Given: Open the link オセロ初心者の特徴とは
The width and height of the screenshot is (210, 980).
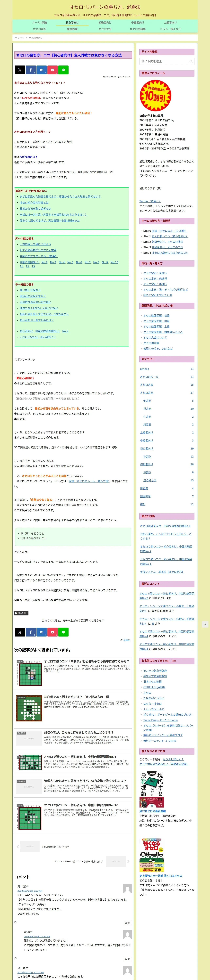Looking at the screenshot, I should pyautogui.click(x=34, y=202).
